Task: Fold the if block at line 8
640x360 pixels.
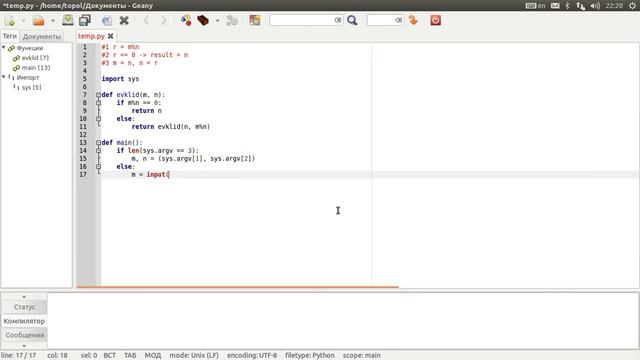Action: [98, 103]
